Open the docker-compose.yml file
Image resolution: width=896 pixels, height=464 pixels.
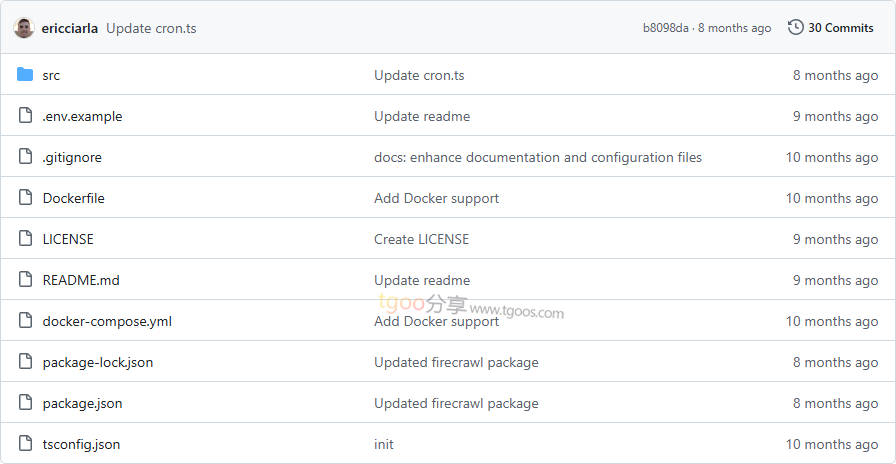(107, 321)
